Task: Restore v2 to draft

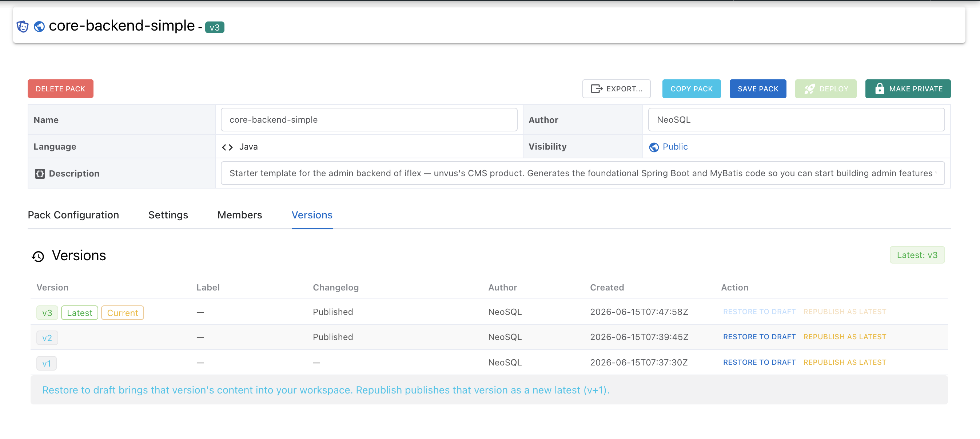Action: (x=759, y=337)
